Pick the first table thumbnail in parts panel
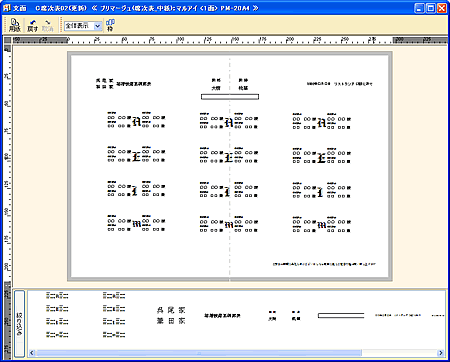 click(x=57, y=295)
